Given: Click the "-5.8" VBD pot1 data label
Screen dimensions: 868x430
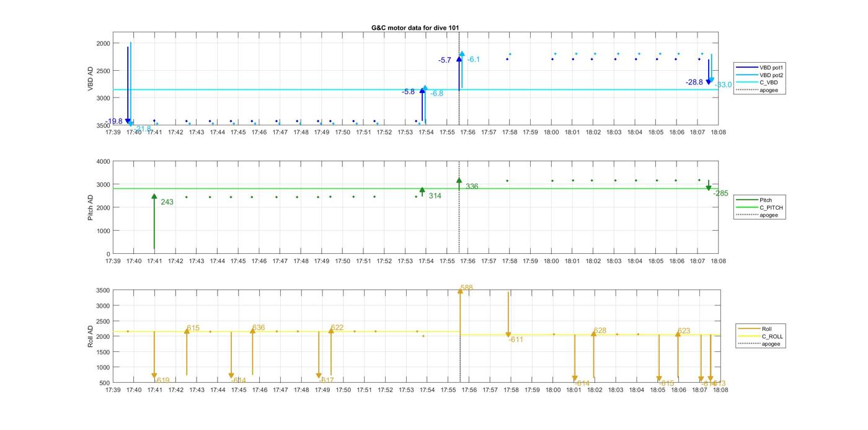Looking at the screenshot, I should [x=409, y=92].
